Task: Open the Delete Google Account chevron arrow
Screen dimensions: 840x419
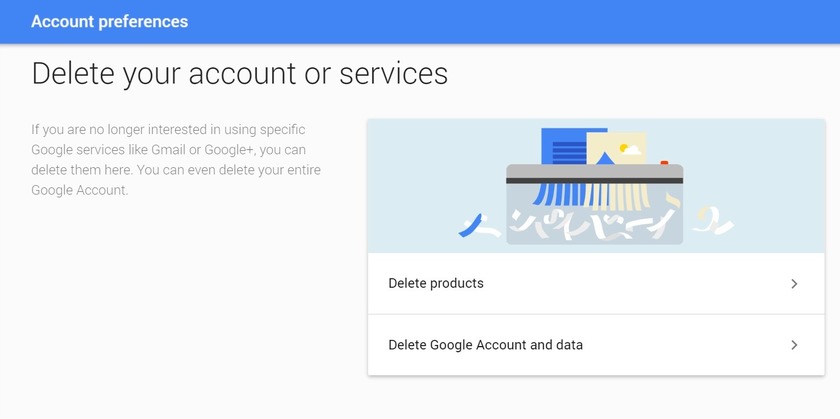Action: click(x=794, y=345)
